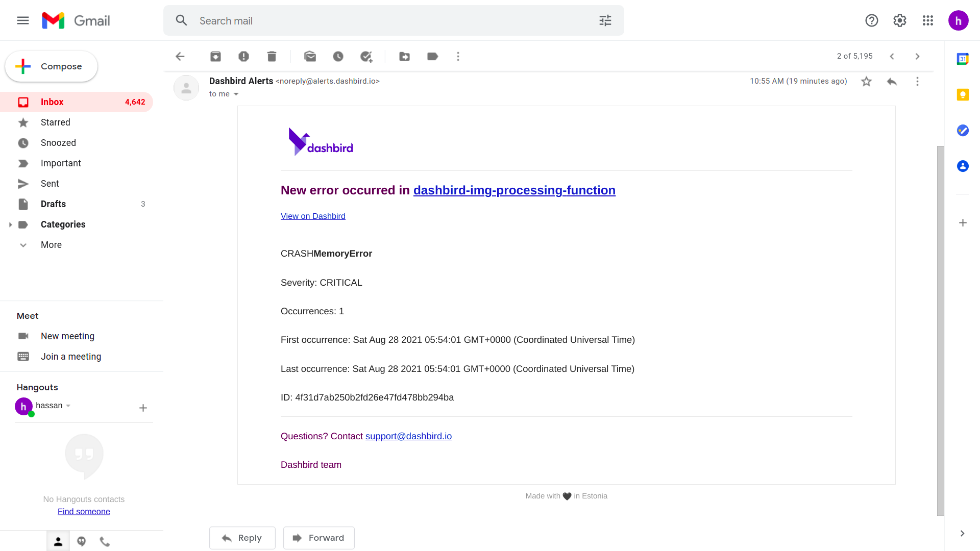Click Join a meeting
Viewport: 980px width, 551px height.
point(71,357)
